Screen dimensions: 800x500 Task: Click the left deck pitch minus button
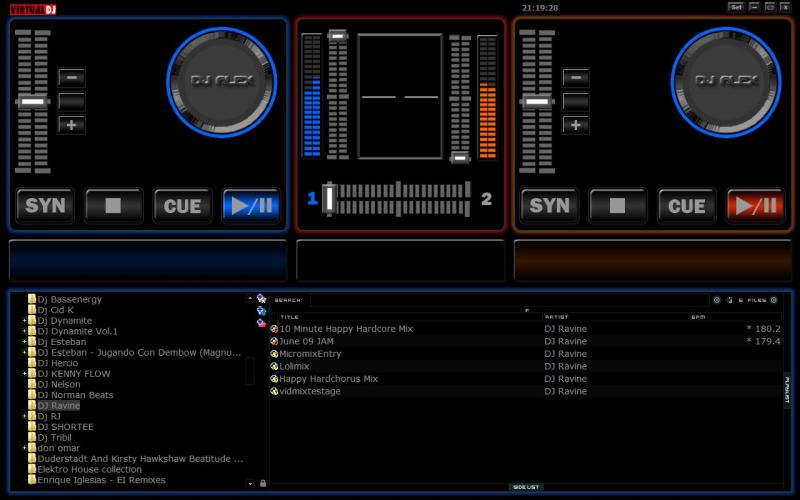click(72, 77)
